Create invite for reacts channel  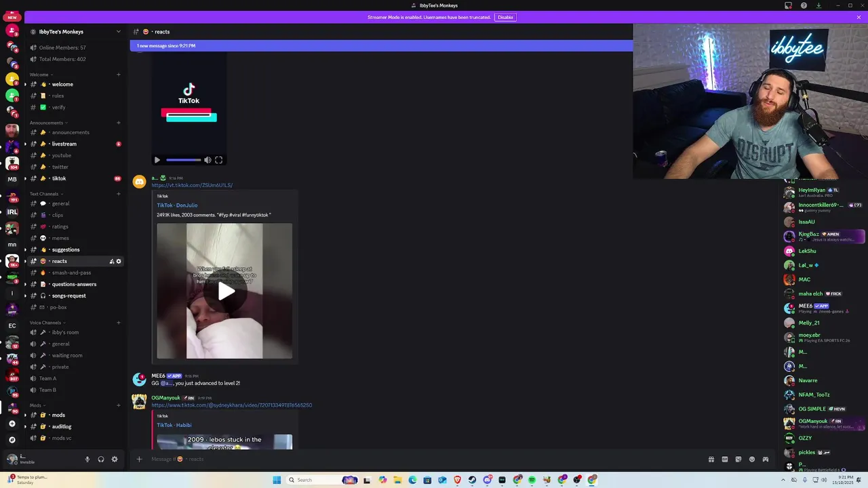coord(112,261)
